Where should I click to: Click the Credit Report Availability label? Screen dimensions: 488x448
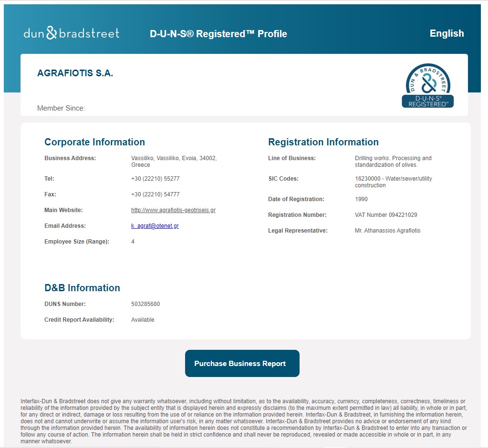pos(79,320)
